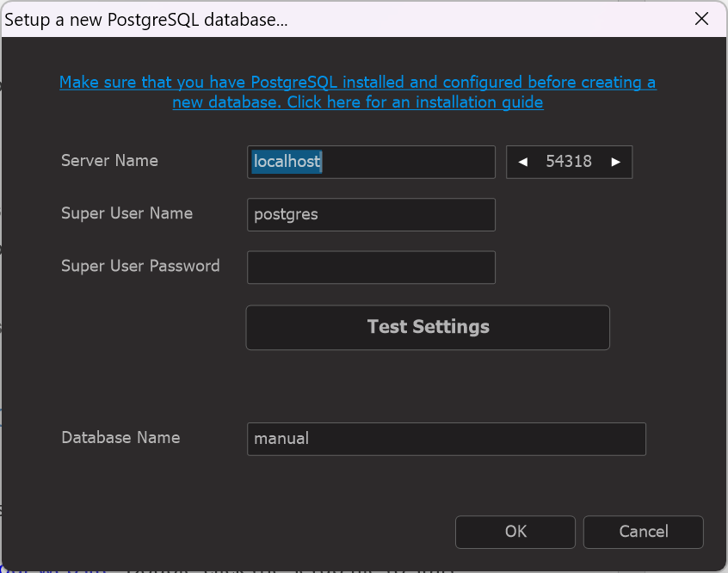Screen dimensions: 728x573
Task: Click the 'Make sure that you have PostgreSQL' link line
Action: tap(358, 83)
